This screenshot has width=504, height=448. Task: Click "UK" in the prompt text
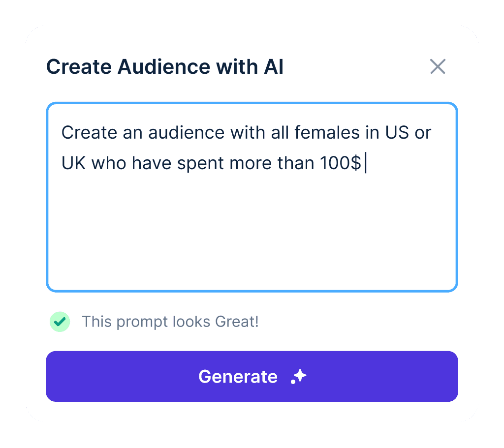74,163
